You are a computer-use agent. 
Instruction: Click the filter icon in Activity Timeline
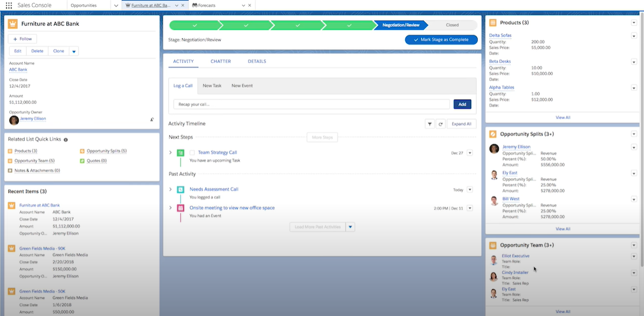pos(429,124)
